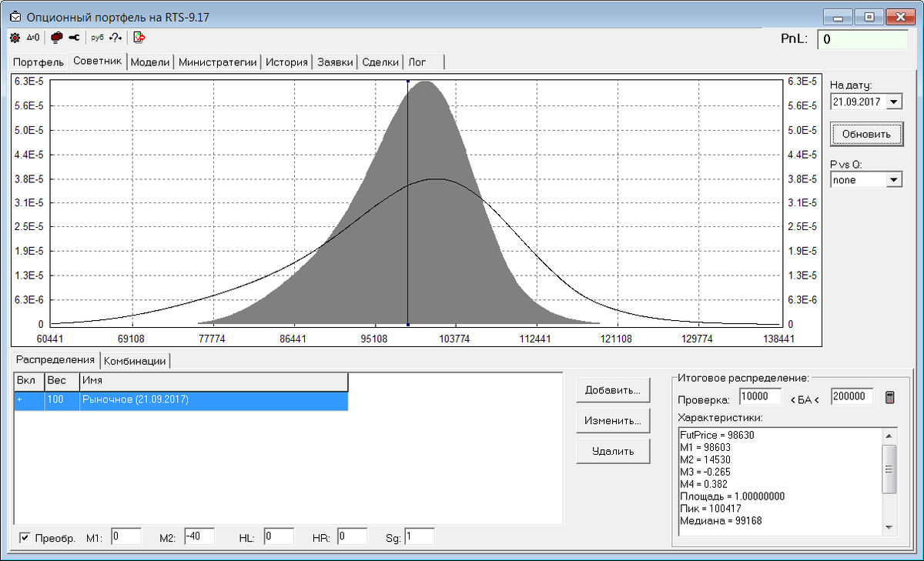The height and width of the screenshot is (561, 924).
Task: Click the 'FutPrice = 98630' line
Action: pyautogui.click(x=718, y=436)
